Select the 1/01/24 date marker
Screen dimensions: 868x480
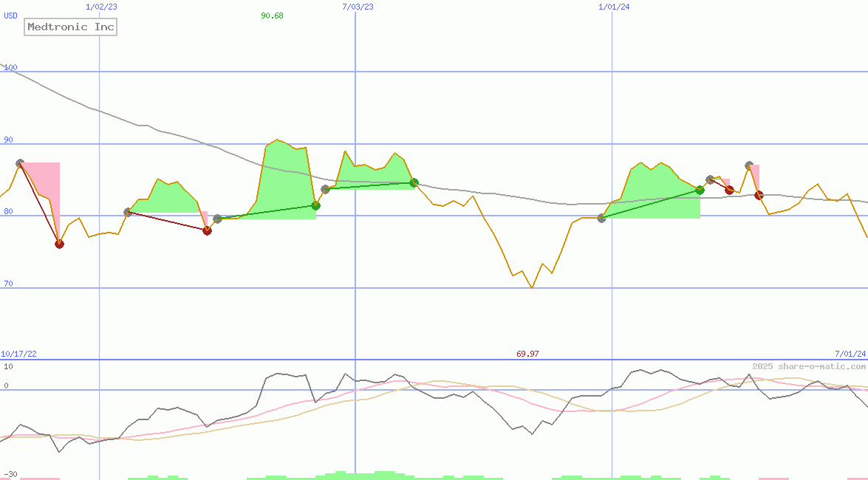614,7
